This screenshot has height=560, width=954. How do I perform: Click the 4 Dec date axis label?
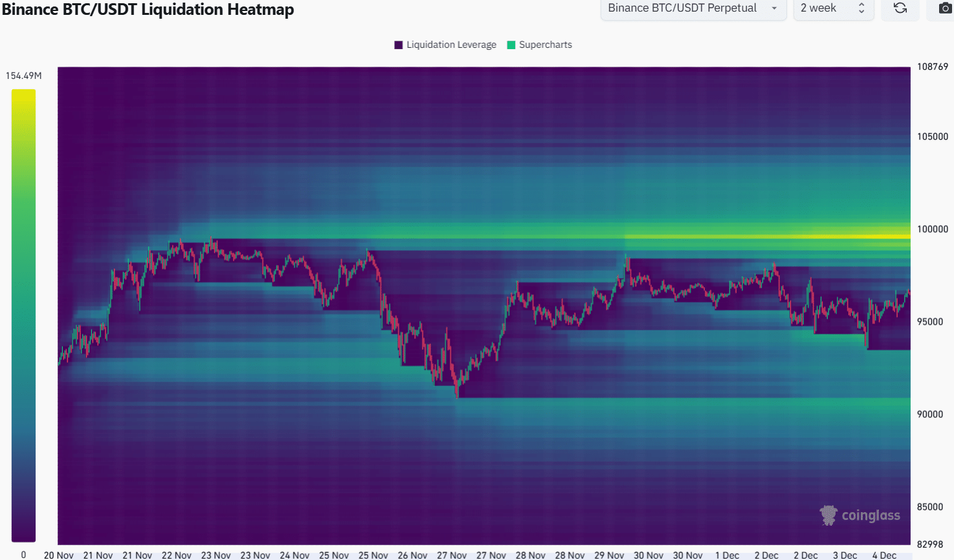(884, 555)
